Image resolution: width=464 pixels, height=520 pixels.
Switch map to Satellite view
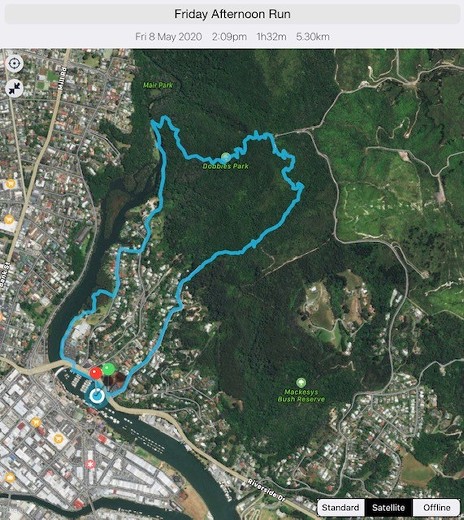389,508
